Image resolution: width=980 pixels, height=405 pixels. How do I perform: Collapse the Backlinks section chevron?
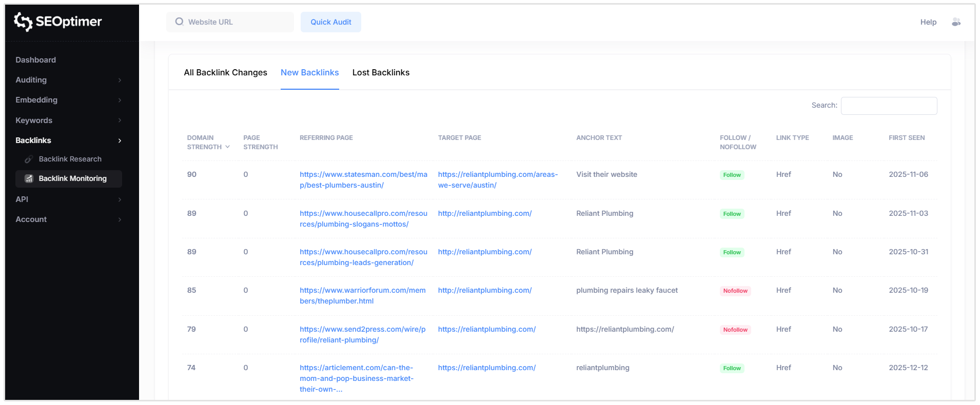tap(120, 140)
